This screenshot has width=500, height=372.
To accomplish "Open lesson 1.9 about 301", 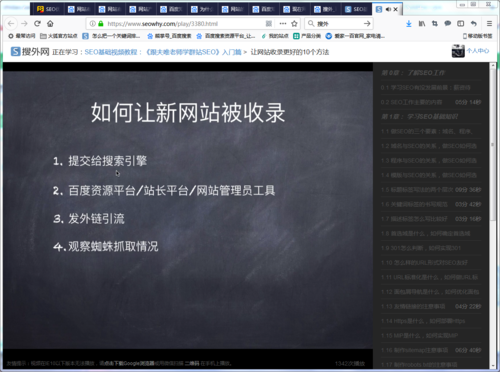I will pyautogui.click(x=431, y=248).
